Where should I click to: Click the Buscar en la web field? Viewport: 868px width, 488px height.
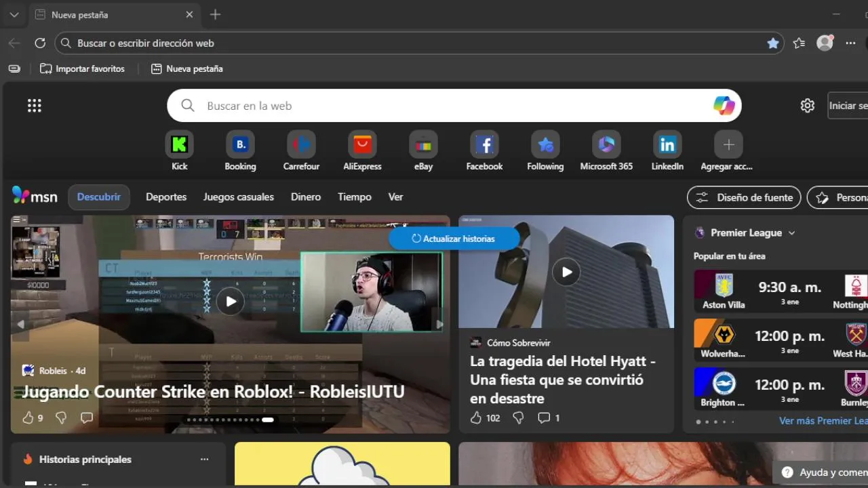pyautogui.click(x=454, y=106)
